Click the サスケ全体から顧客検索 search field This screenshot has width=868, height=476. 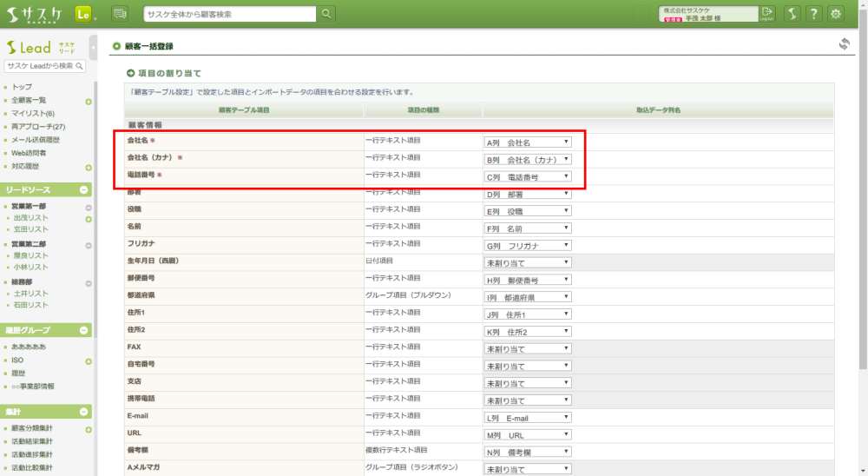(x=229, y=13)
